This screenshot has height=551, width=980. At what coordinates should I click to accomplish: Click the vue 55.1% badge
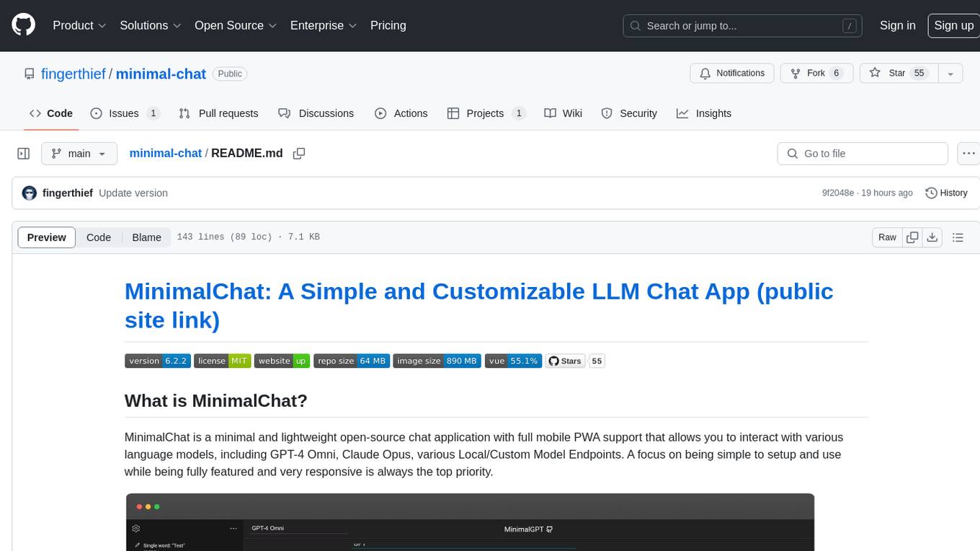[513, 361]
